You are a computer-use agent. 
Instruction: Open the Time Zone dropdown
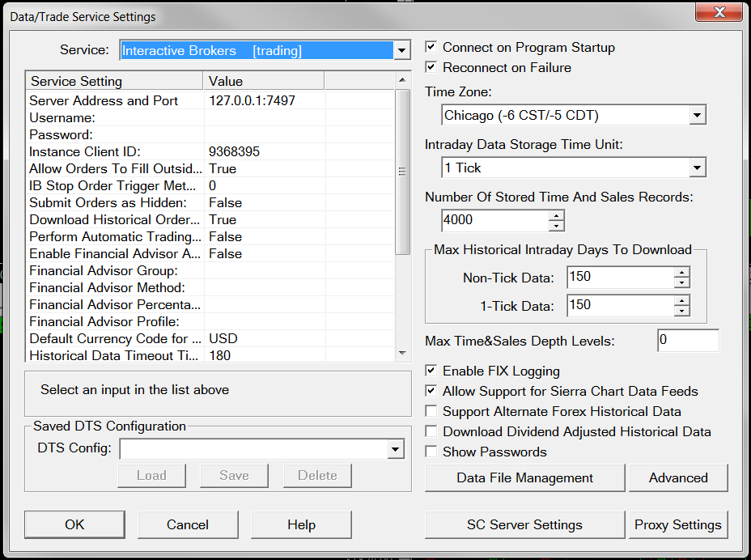[x=697, y=115]
